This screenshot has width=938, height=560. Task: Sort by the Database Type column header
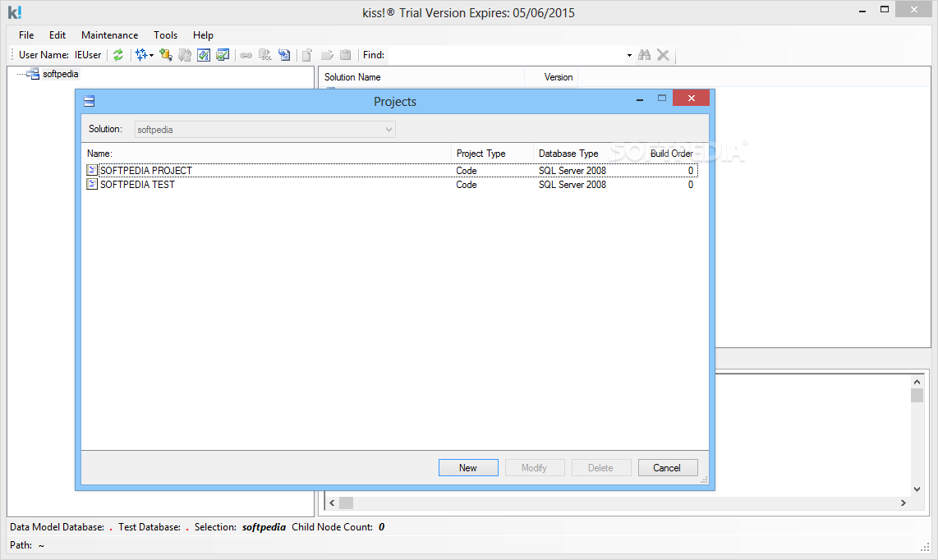(574, 154)
